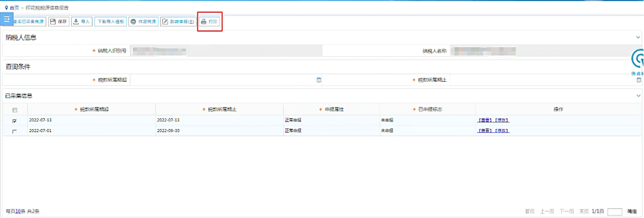
Task: Uncheck the 2022-07-13 row checkbox
Action: pos(15,121)
